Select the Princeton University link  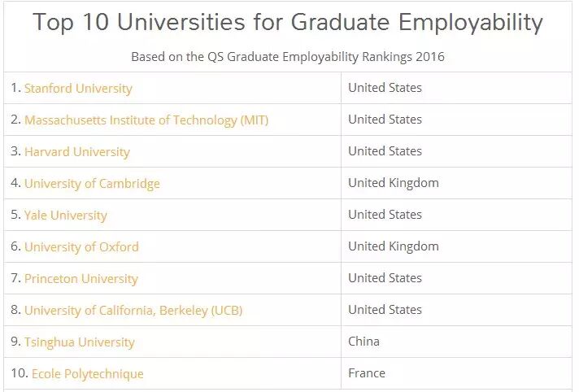(x=81, y=278)
